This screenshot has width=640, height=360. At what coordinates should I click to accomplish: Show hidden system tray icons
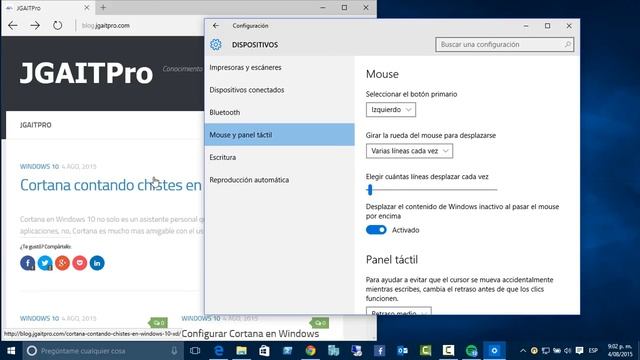click(x=523, y=351)
